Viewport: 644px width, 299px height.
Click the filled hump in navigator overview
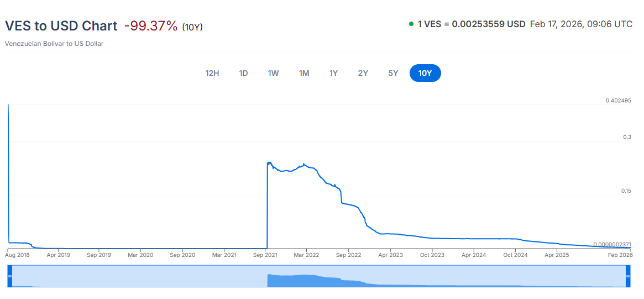(x=304, y=280)
